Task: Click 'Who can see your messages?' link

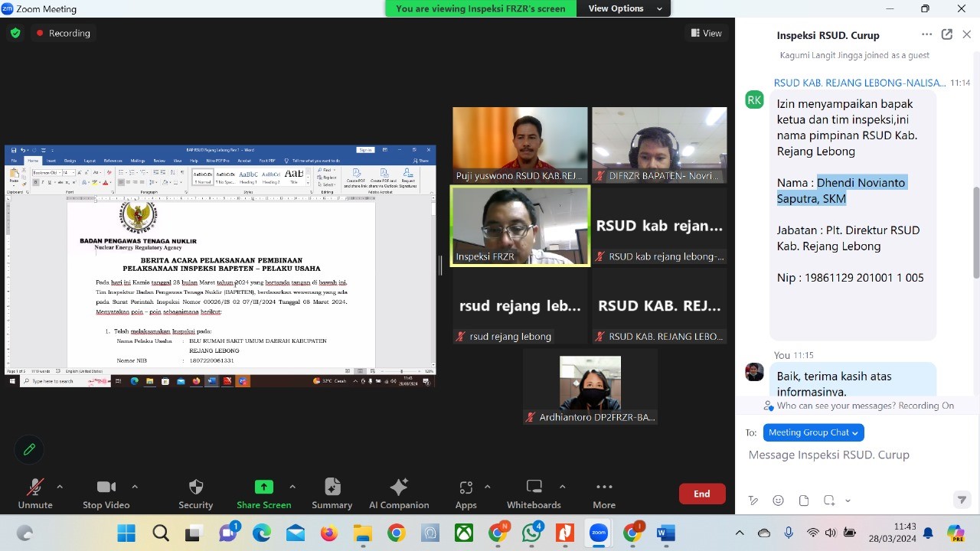Action: (835, 406)
